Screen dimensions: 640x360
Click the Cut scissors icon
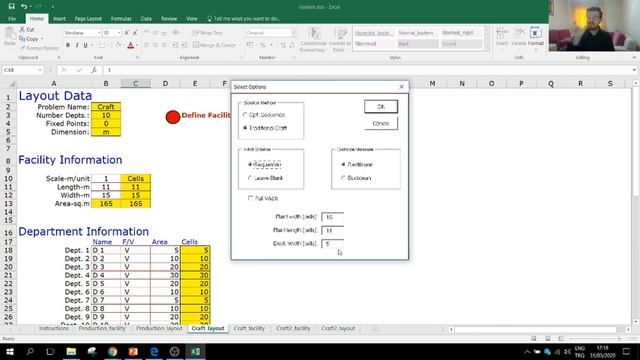point(22,29)
